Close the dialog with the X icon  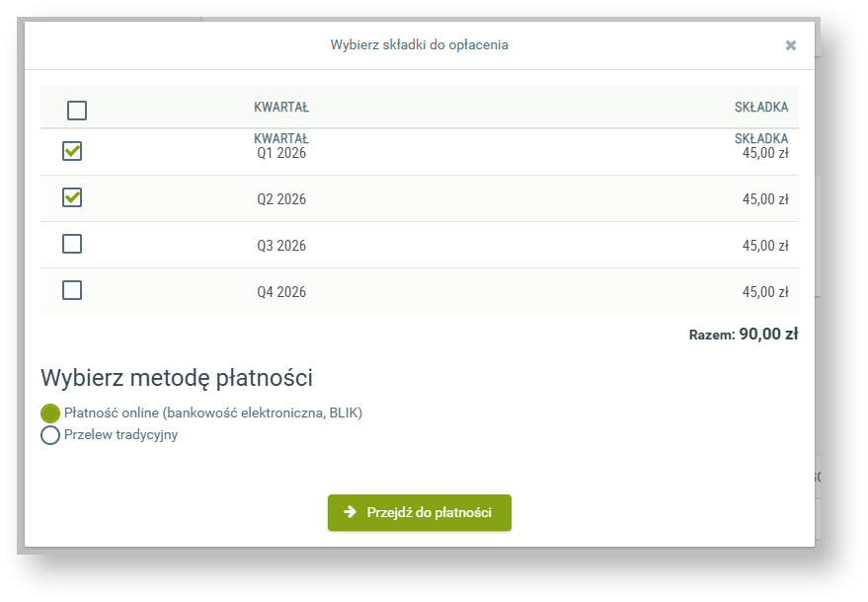pos(790,45)
